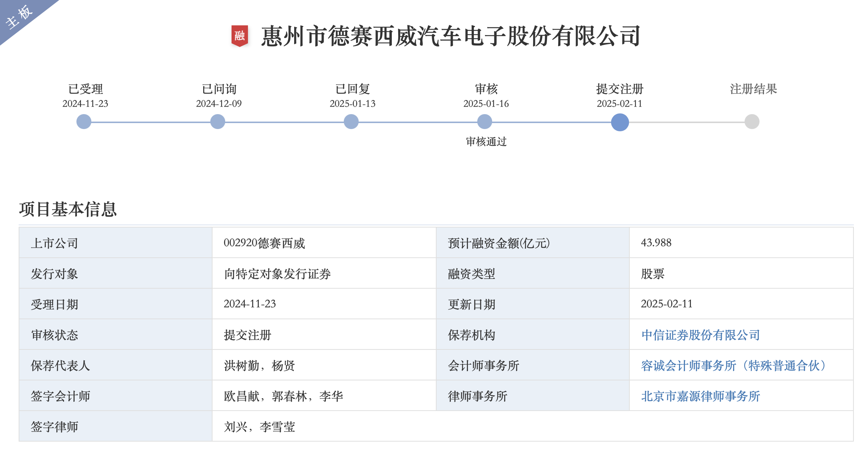Select the 注册结果 timeline marker dot
Image resolution: width=868 pixels, height=458 pixels.
coord(752,122)
